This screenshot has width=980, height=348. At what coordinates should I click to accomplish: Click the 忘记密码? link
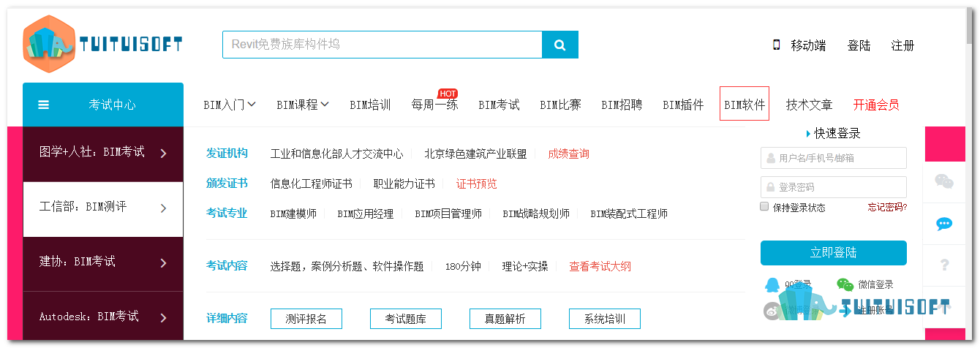click(887, 207)
